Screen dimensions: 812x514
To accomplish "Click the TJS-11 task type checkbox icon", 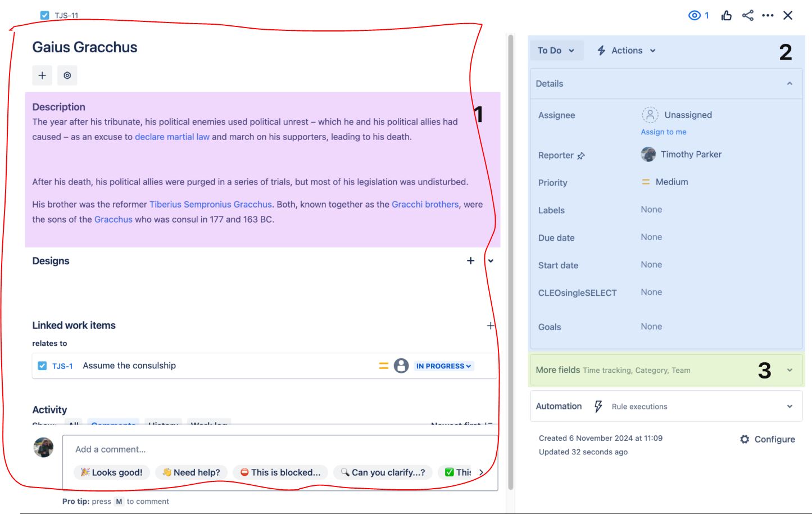I will 44,15.
